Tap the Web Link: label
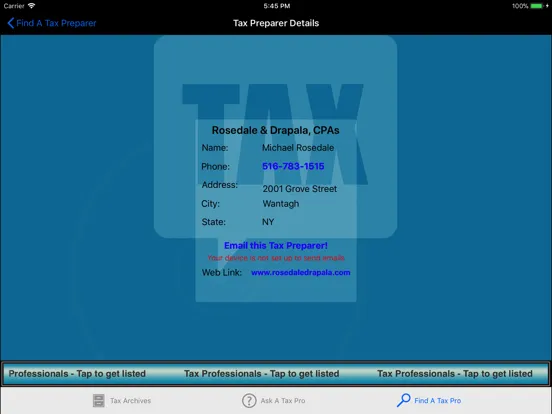Image resolution: width=552 pixels, height=414 pixels. 222,272
